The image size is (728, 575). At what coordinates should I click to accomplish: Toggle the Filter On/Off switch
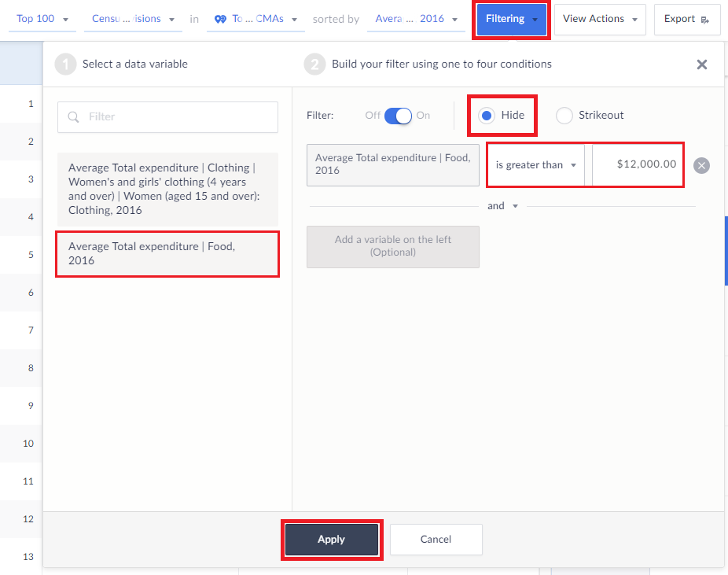tap(398, 116)
